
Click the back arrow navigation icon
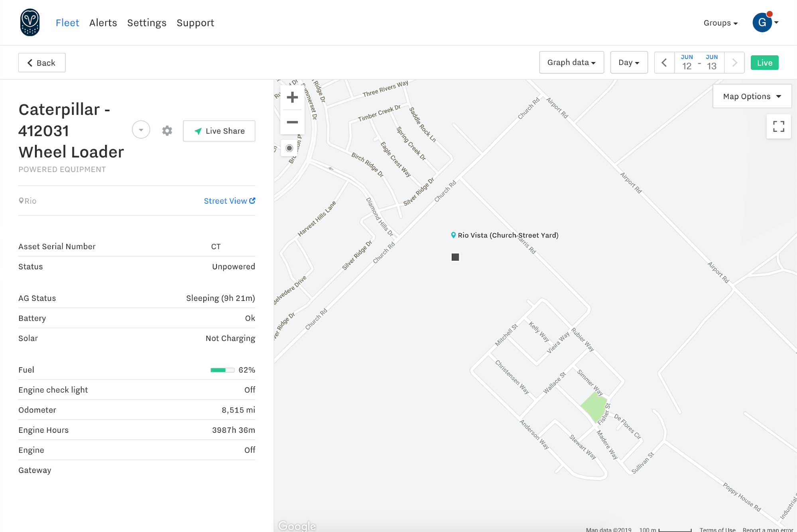coord(30,62)
